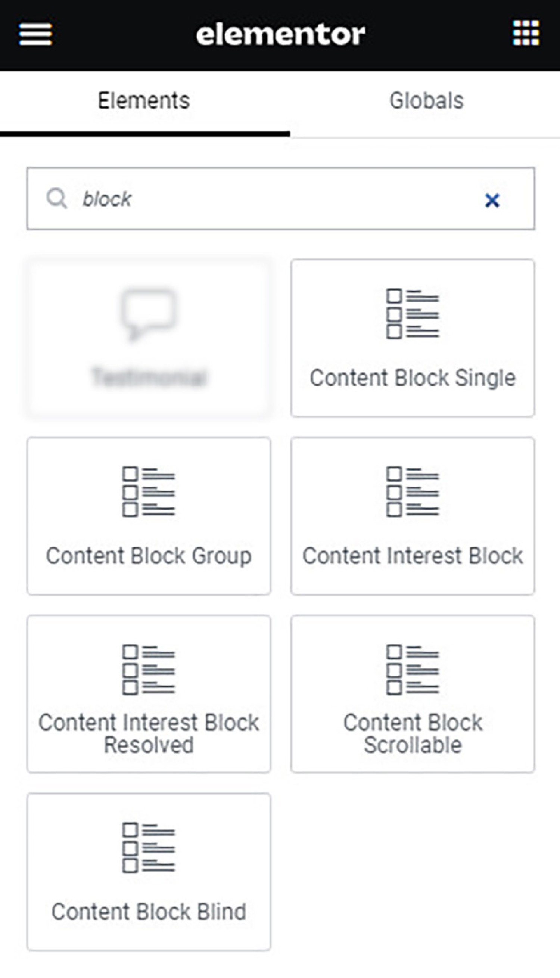Clear the block search with the X icon
The image size is (560, 978).
492,200
